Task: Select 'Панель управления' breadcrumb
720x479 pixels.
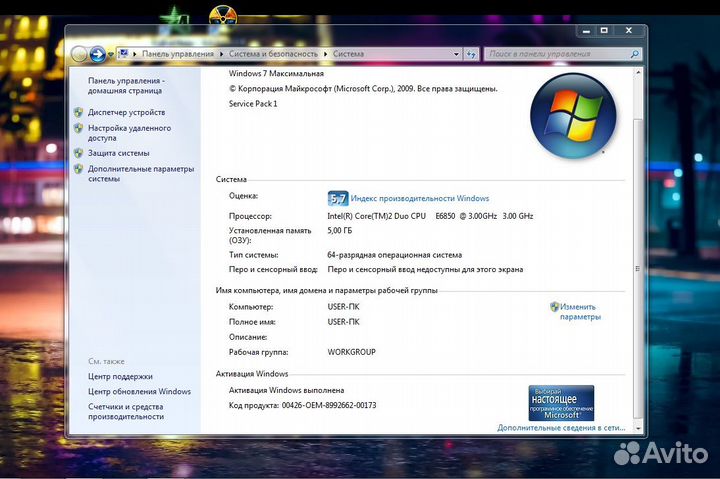Action: [178, 54]
